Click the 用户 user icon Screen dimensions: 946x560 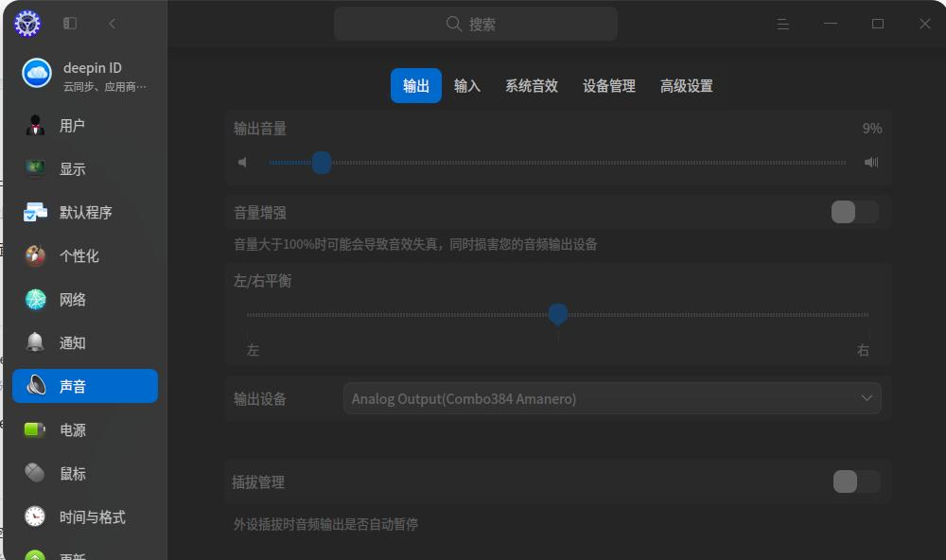pos(36,126)
